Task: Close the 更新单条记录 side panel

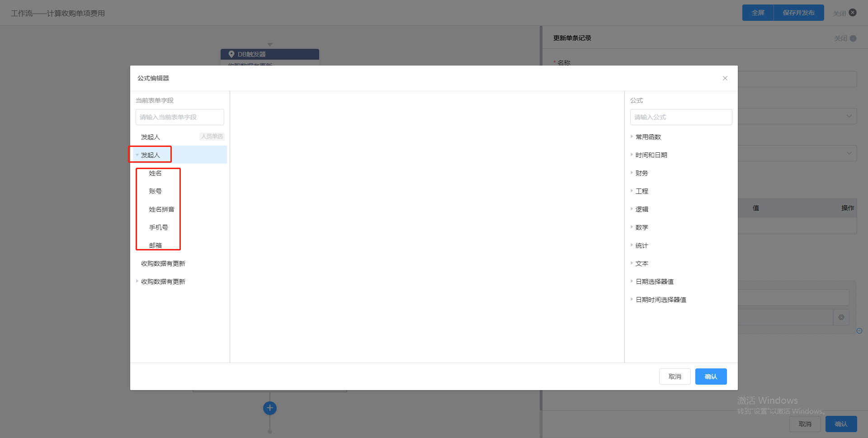Action: coord(853,38)
